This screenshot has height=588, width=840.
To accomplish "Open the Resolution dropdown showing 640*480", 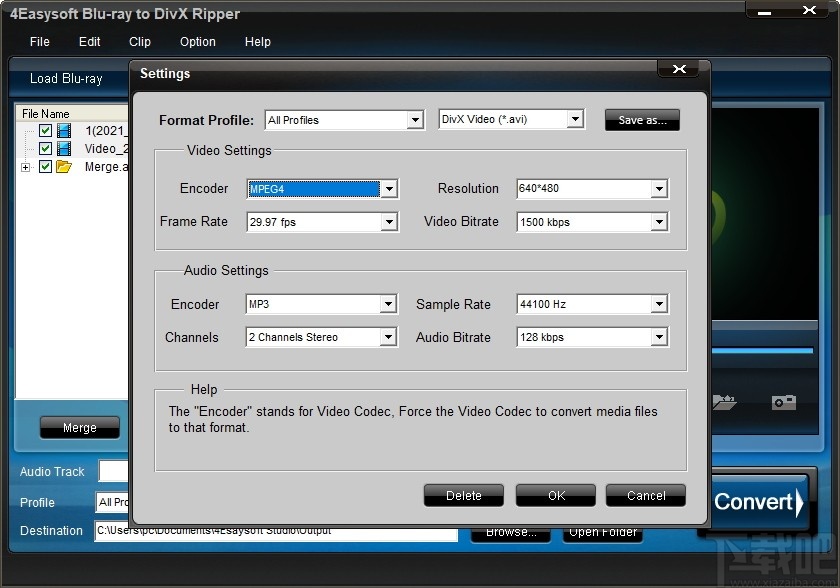I will 658,188.
